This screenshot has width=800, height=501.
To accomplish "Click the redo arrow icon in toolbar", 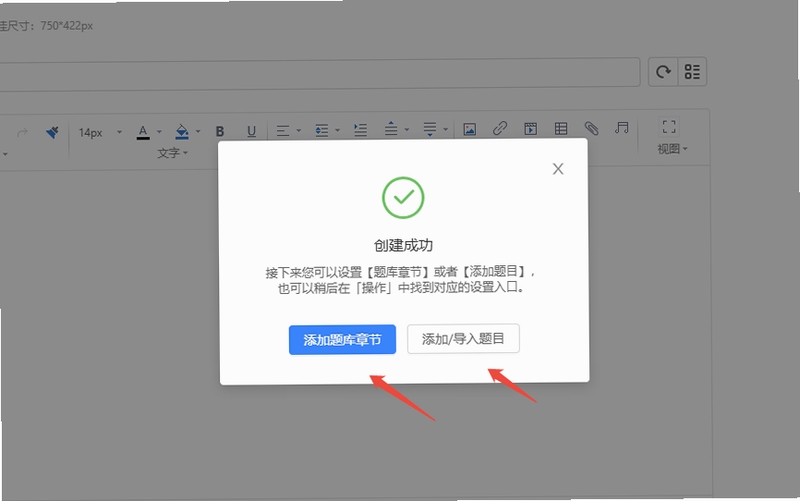I will (x=22, y=133).
